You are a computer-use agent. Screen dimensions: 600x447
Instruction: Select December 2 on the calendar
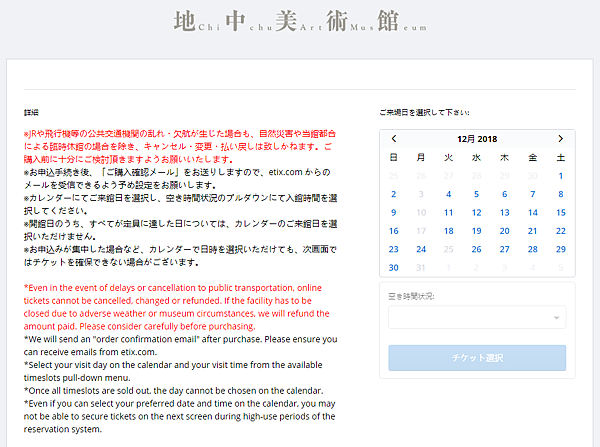coord(393,194)
